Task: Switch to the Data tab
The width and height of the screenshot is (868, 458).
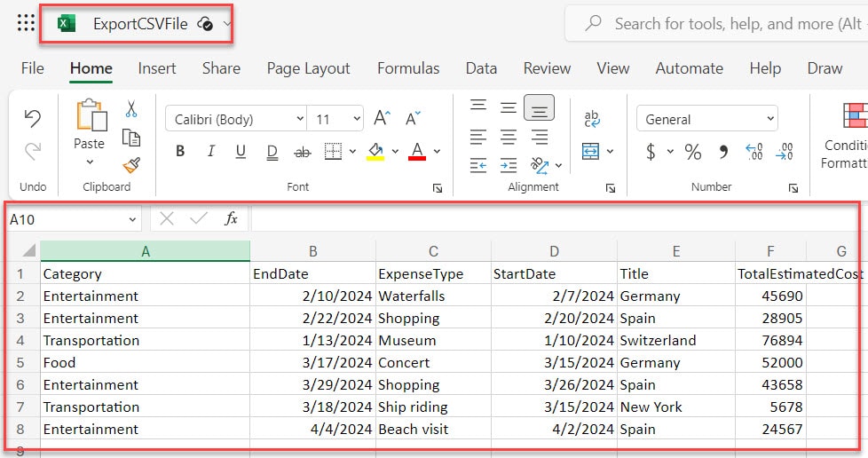Action: (x=481, y=68)
